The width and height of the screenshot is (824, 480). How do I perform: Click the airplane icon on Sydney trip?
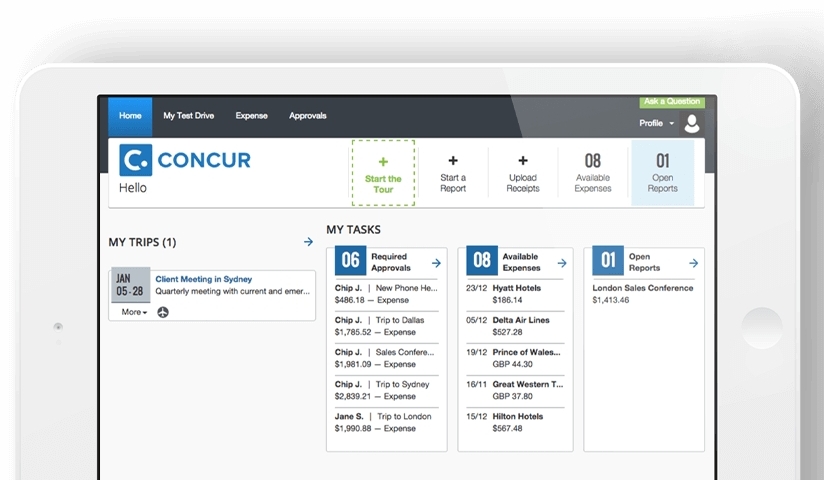point(163,312)
